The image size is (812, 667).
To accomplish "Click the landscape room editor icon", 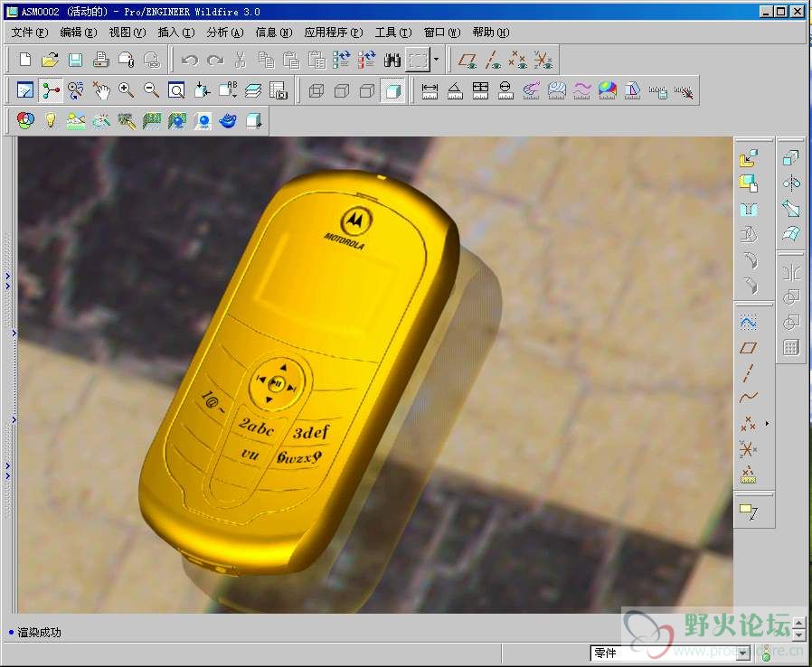I will 76,120.
